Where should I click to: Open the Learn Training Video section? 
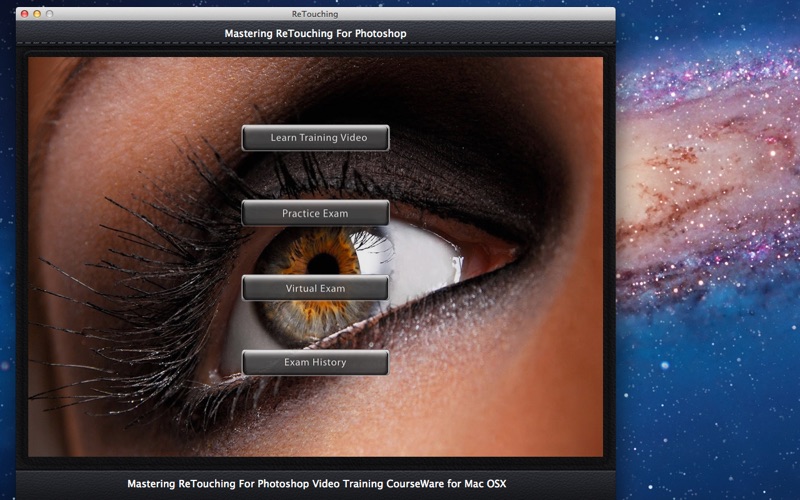pos(315,138)
